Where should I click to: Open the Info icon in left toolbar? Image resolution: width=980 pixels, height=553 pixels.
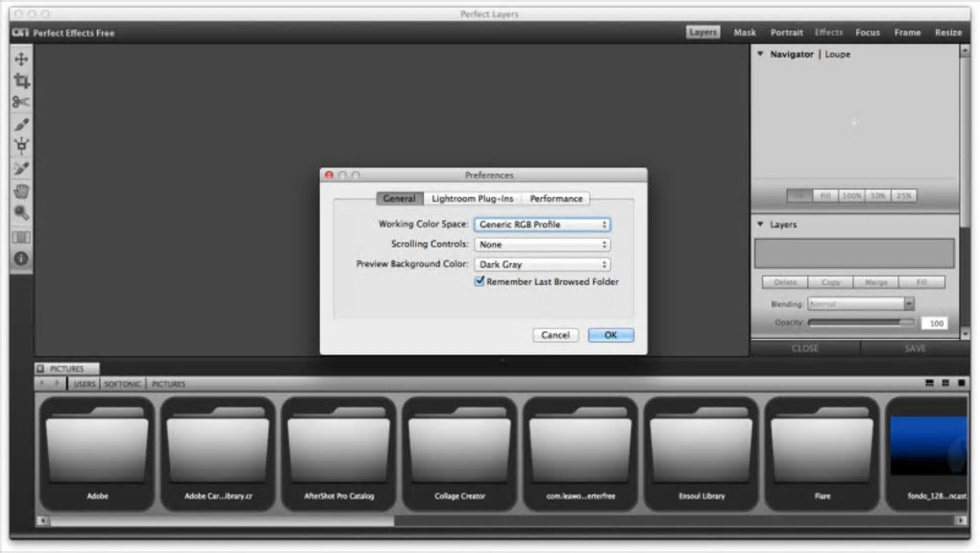(21, 258)
